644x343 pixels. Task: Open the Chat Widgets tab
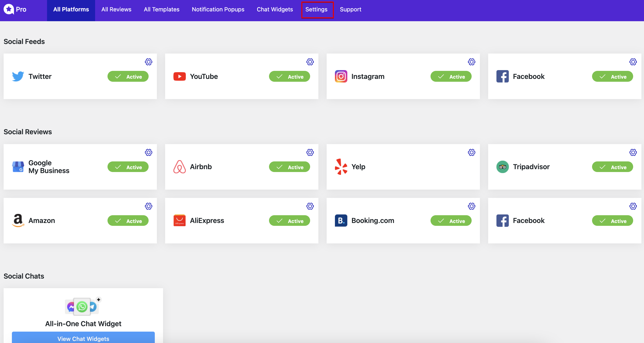pos(275,10)
